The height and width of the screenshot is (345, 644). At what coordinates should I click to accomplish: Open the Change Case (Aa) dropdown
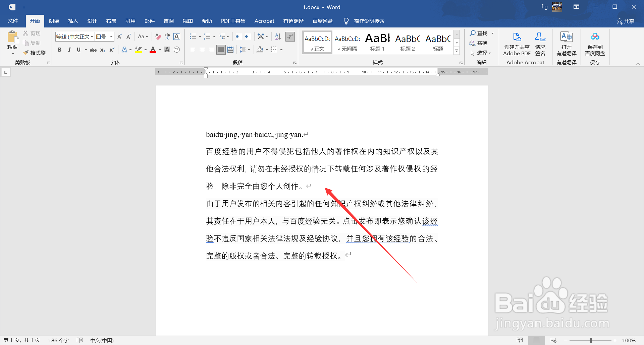click(143, 37)
